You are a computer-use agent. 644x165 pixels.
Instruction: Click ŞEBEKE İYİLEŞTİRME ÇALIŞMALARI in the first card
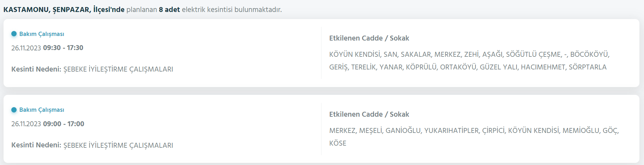coord(118,69)
